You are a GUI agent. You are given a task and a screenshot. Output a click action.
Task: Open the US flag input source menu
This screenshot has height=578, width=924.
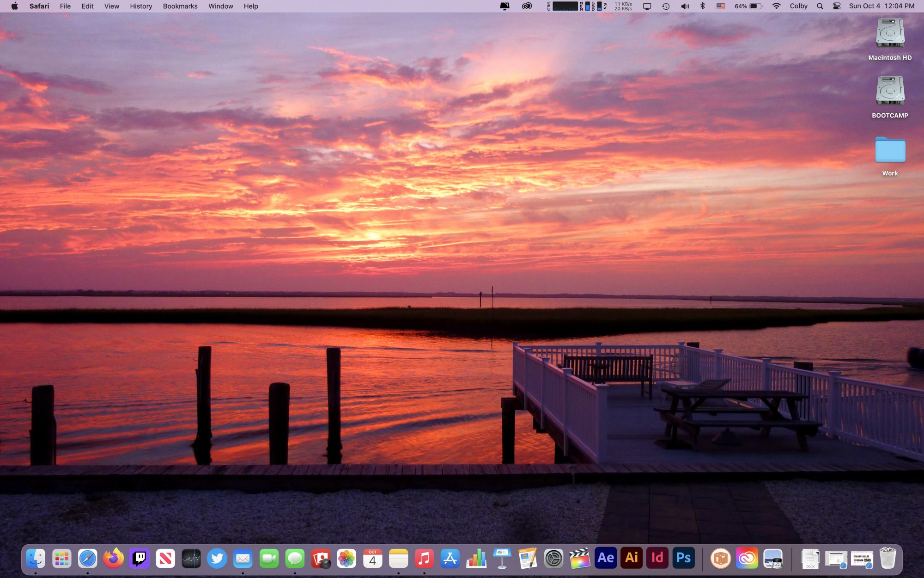click(x=721, y=6)
